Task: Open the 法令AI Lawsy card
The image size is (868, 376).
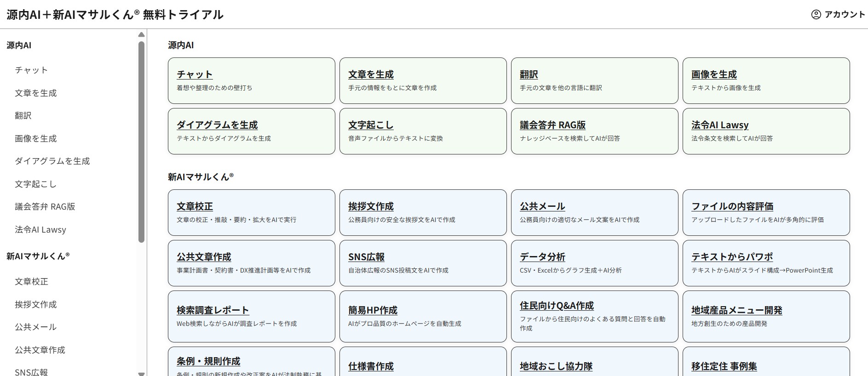Action: click(x=766, y=131)
